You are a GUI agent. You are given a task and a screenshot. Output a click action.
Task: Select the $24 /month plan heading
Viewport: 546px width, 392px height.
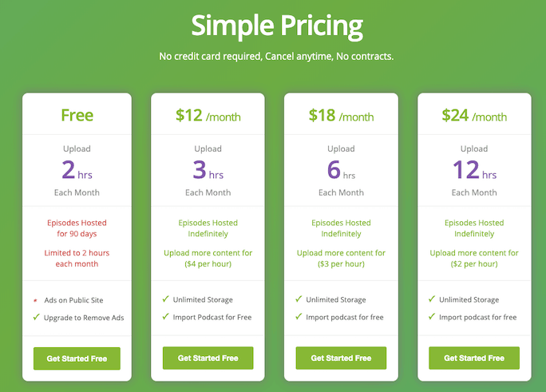coord(474,115)
